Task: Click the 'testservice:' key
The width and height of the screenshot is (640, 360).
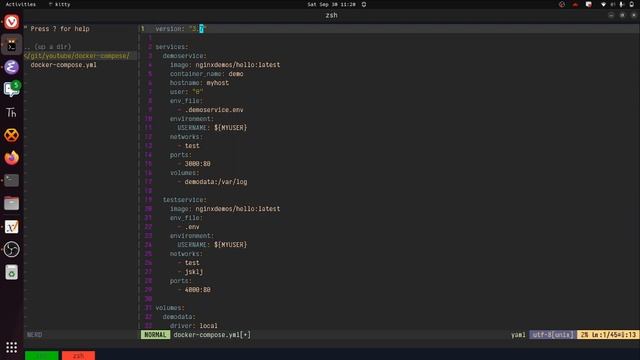Action: point(184,200)
